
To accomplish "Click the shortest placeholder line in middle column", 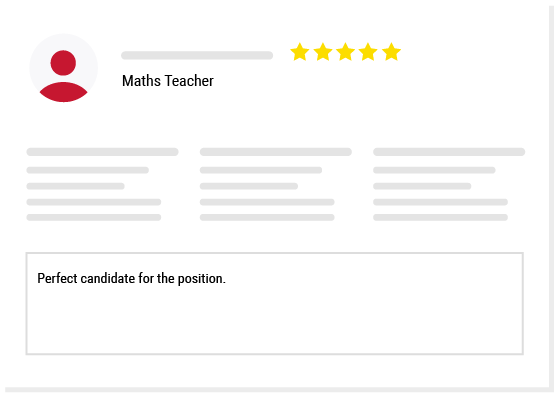I will point(249,186).
